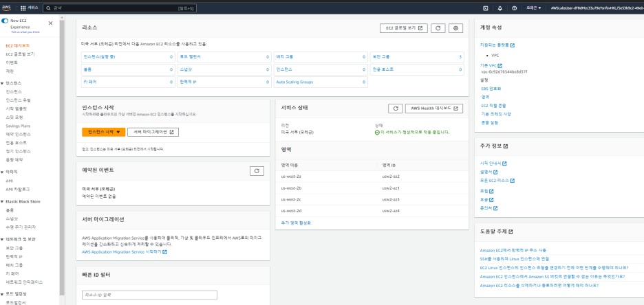Collapse the 인스턴스 sidebar section

(x=3, y=83)
